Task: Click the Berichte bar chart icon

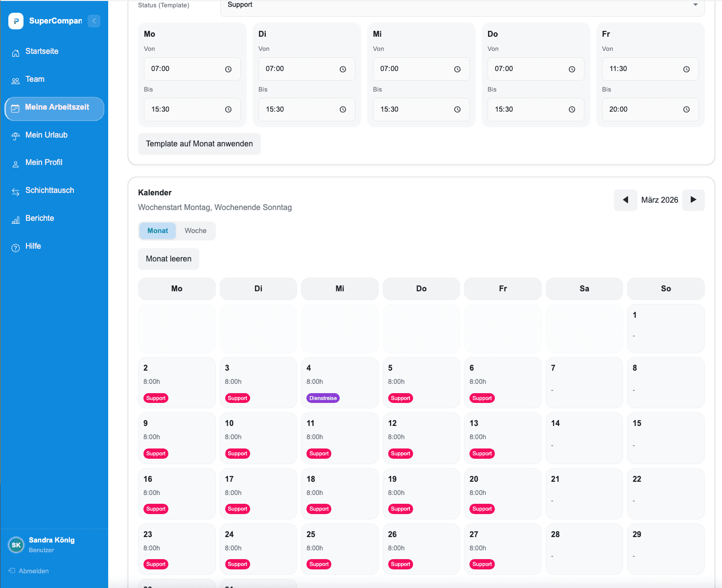Action: 16,219
